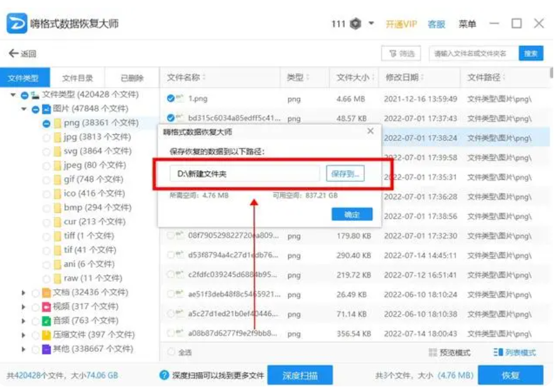Switch to the 已删除 tab
This screenshot has height=392, width=557.
click(x=132, y=78)
